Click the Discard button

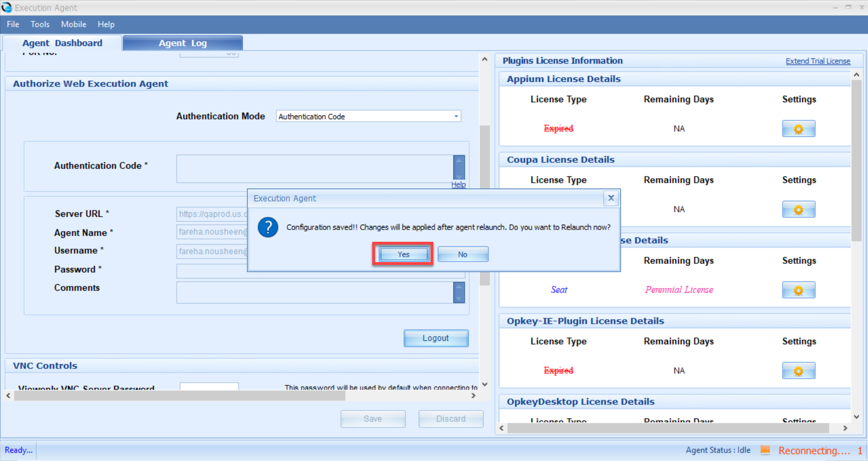pyautogui.click(x=451, y=419)
